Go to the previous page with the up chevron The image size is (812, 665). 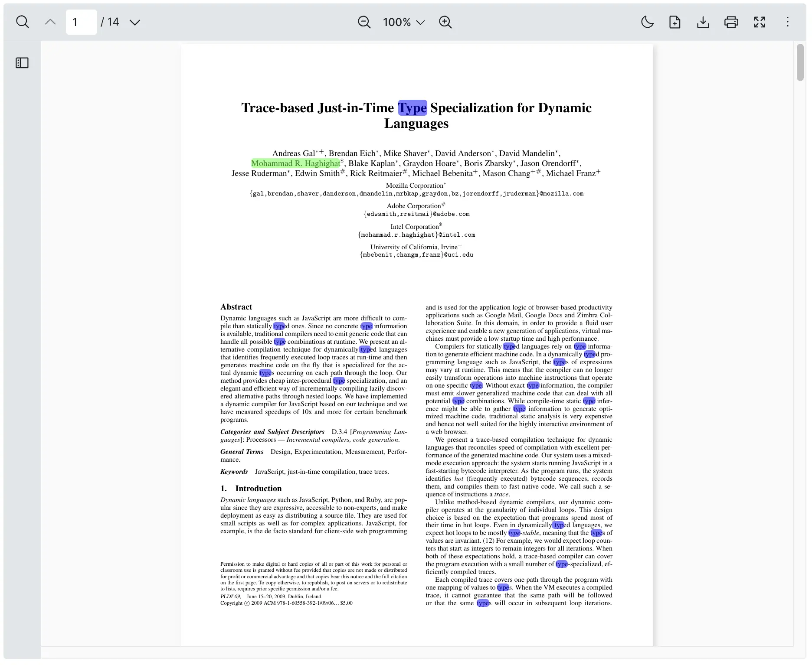click(x=50, y=22)
